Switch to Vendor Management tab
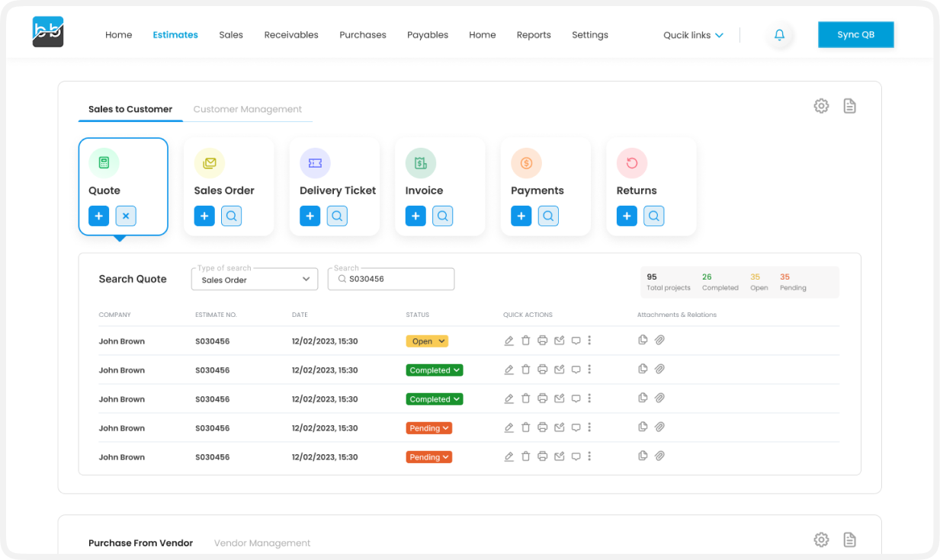 click(x=262, y=543)
